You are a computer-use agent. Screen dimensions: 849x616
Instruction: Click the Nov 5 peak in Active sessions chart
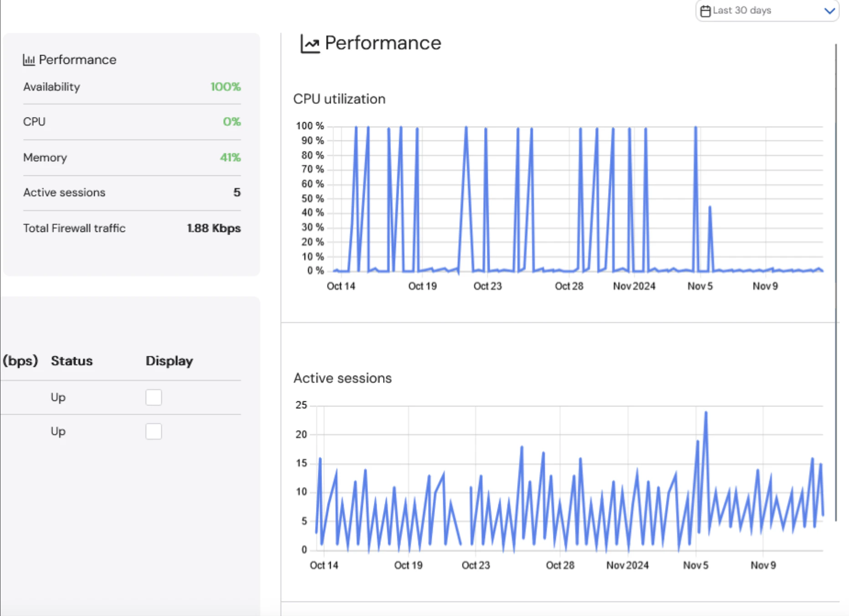click(x=706, y=413)
